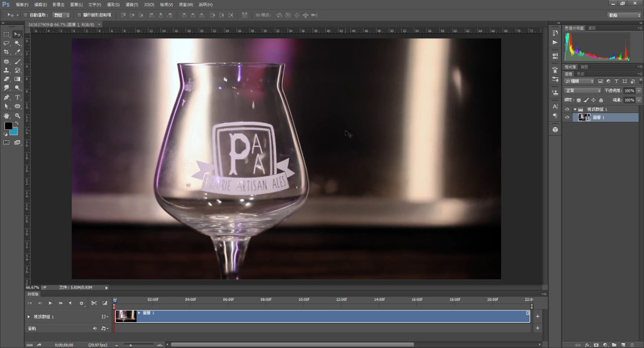Click the Render Video arrow icon
Viewport: 644px width, 348px height.
pos(38,345)
